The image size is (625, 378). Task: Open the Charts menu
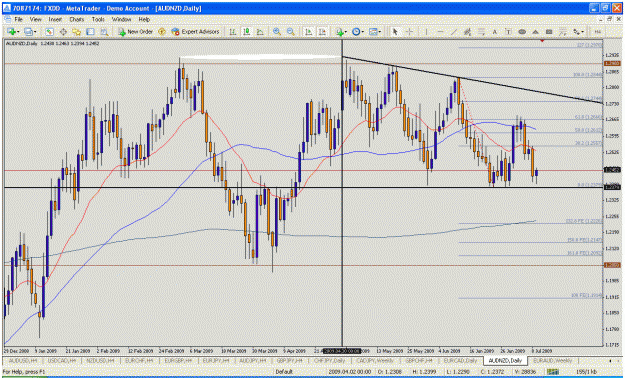pyautogui.click(x=77, y=19)
